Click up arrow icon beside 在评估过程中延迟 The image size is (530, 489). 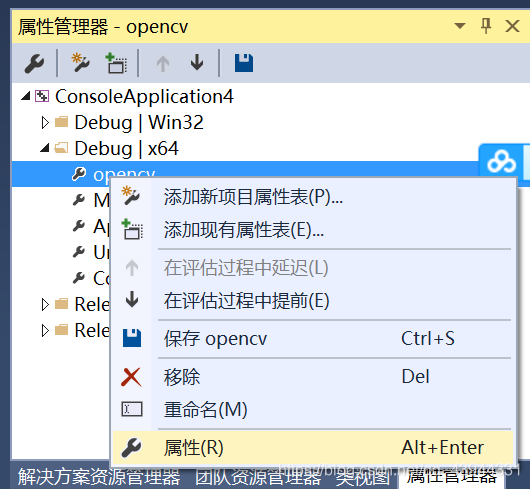(132, 268)
